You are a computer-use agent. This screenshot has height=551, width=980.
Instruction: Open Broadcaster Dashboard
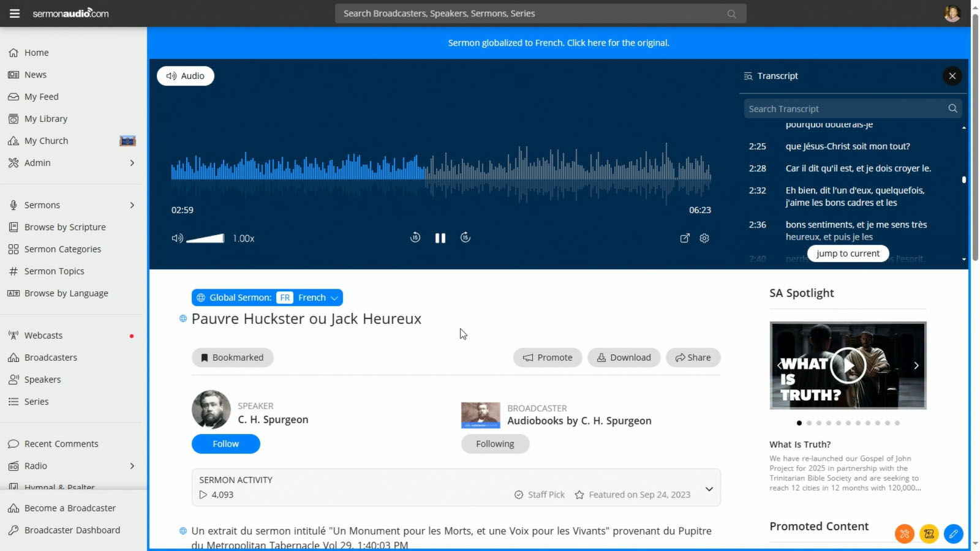(73, 530)
